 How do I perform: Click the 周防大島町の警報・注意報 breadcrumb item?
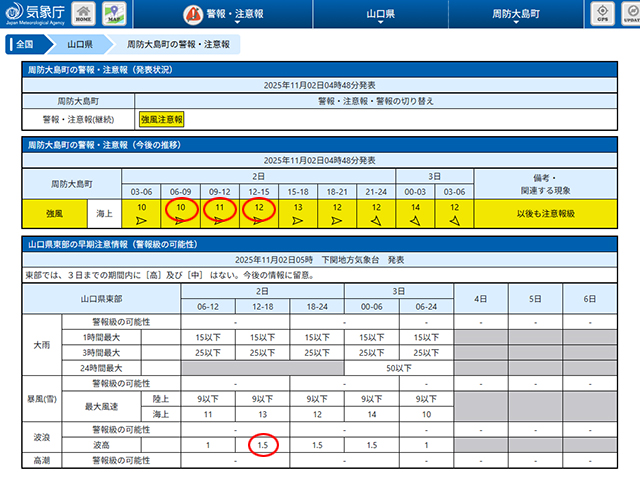pos(177,45)
